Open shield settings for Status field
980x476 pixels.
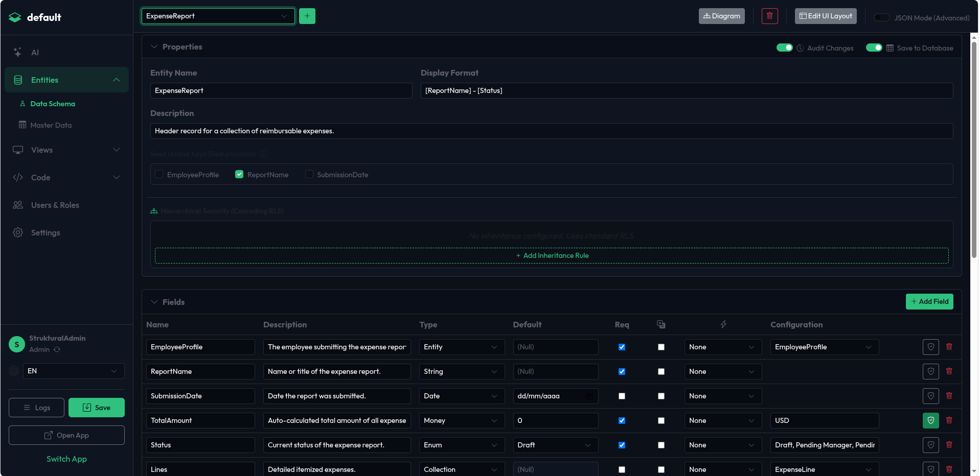tap(930, 445)
